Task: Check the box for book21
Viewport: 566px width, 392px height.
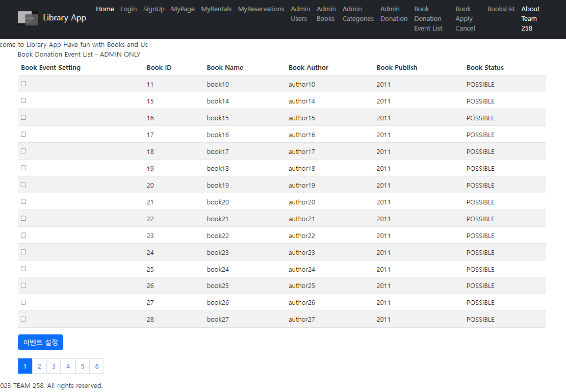Action: [23, 218]
